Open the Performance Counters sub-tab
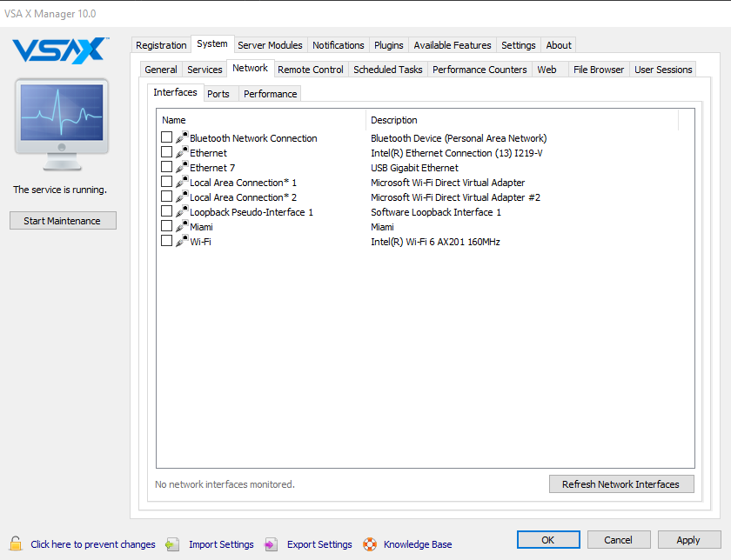The height and width of the screenshot is (560, 731). 480,70
